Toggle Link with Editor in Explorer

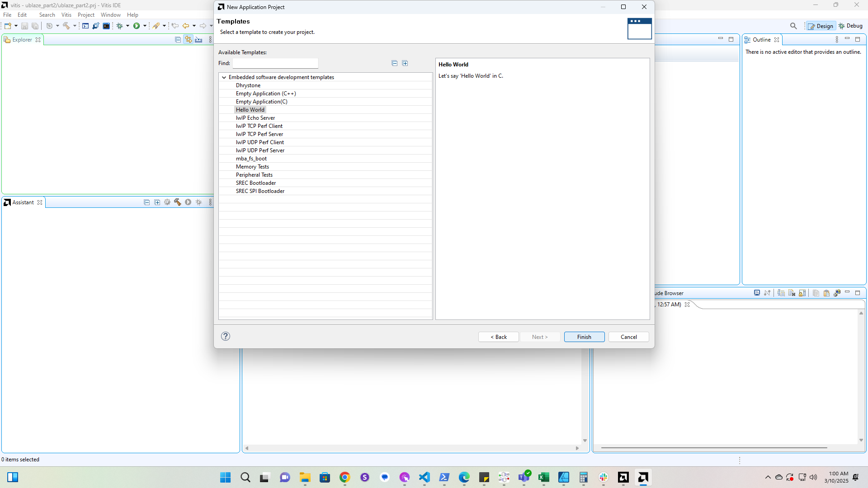click(188, 40)
